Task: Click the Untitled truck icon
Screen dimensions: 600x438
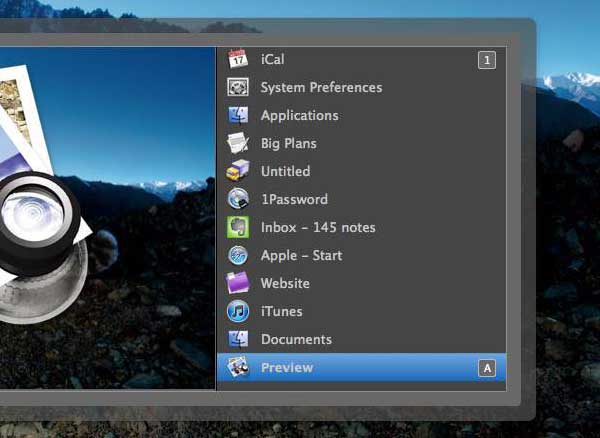Action: tap(238, 171)
